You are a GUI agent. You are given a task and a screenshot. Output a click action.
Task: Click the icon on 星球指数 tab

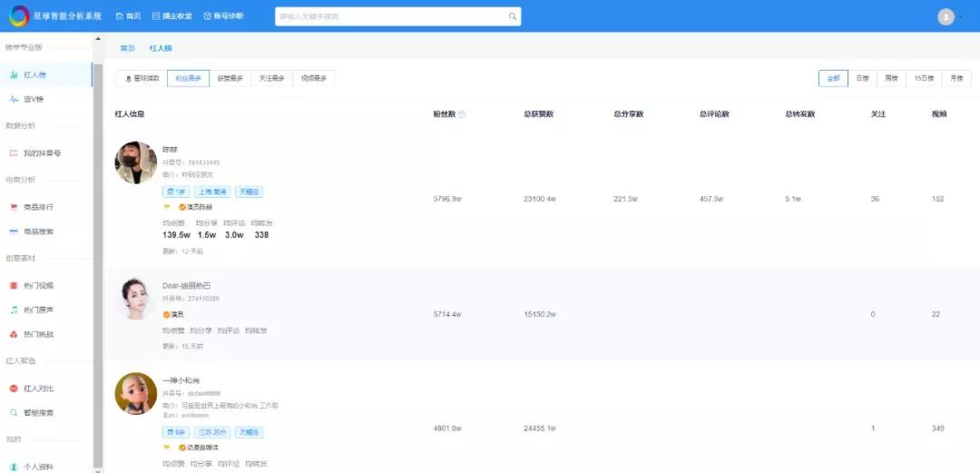coord(130,79)
